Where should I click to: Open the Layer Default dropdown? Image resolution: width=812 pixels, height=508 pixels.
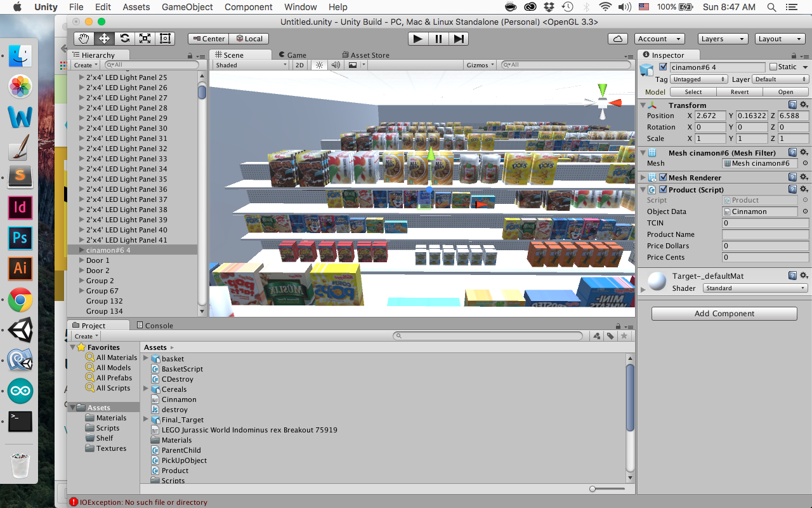(x=780, y=79)
